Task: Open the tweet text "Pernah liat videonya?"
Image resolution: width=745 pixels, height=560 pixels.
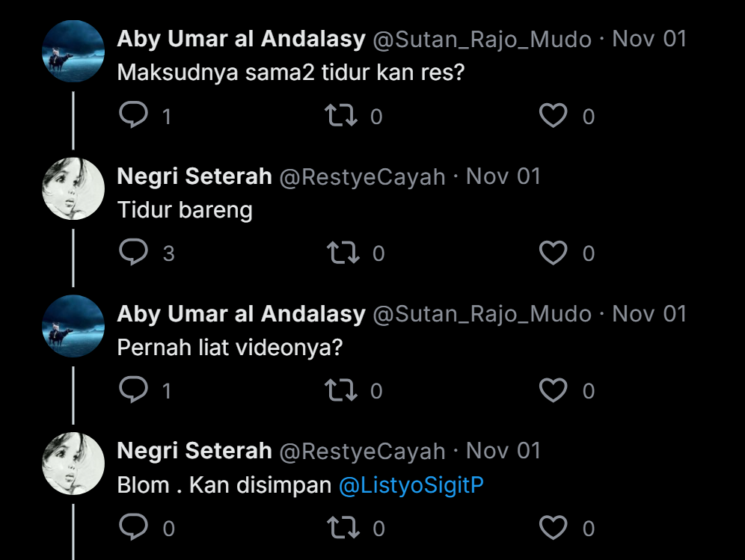Action: click(x=230, y=348)
